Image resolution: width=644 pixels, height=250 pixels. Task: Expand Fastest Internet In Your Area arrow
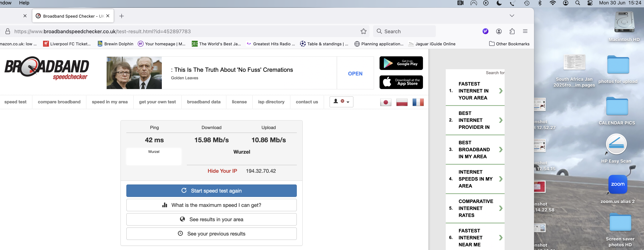(501, 91)
